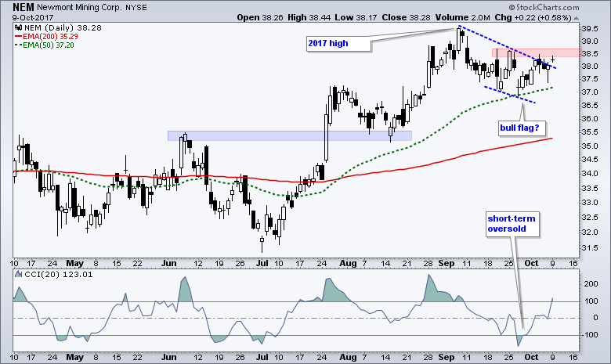Click the Low 38.17 value
This screenshot has width=611, height=364.
tap(355, 17)
